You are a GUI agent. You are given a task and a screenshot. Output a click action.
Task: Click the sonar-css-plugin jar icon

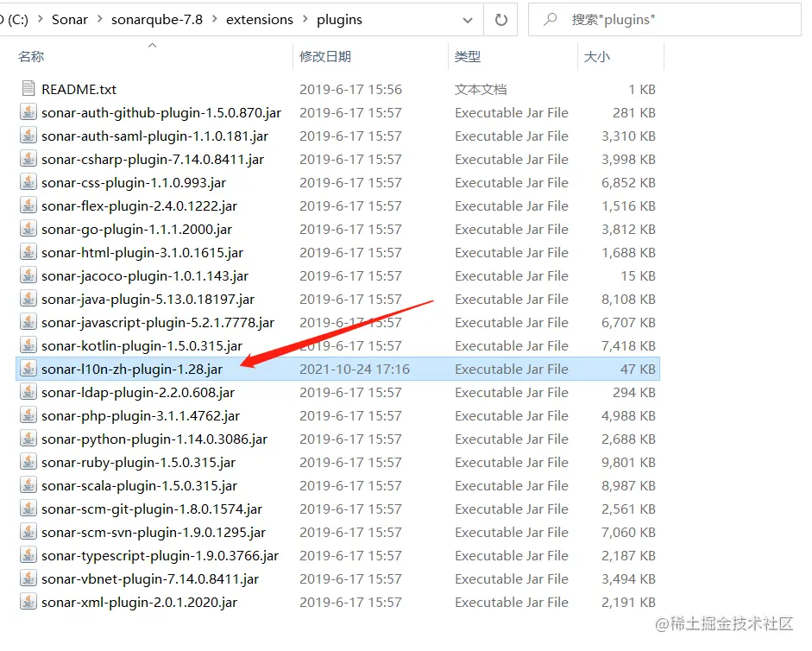(x=28, y=182)
